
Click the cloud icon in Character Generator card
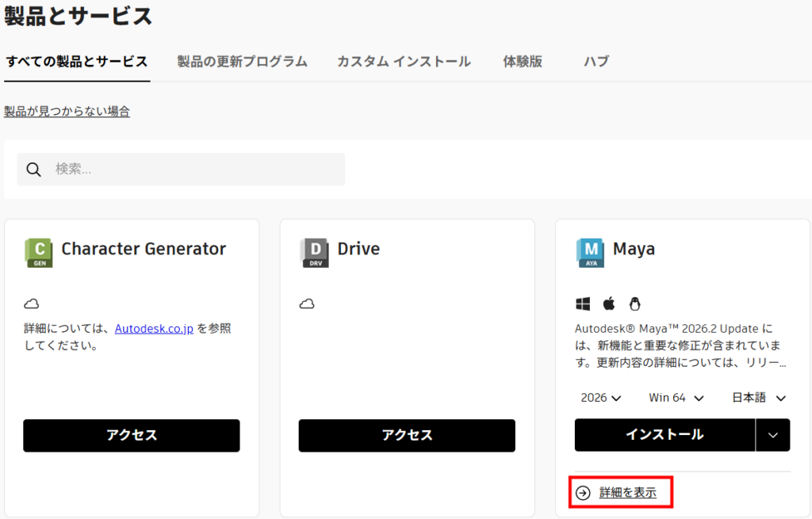pyautogui.click(x=32, y=304)
